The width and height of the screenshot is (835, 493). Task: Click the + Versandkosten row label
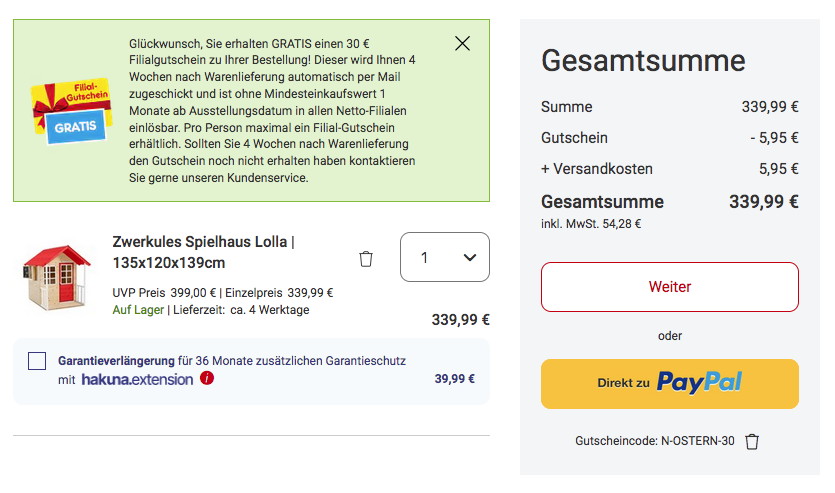(x=597, y=169)
